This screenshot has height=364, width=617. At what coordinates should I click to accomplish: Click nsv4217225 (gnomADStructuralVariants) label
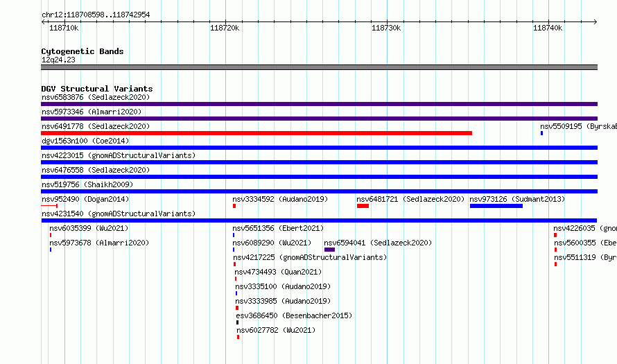tap(310, 257)
